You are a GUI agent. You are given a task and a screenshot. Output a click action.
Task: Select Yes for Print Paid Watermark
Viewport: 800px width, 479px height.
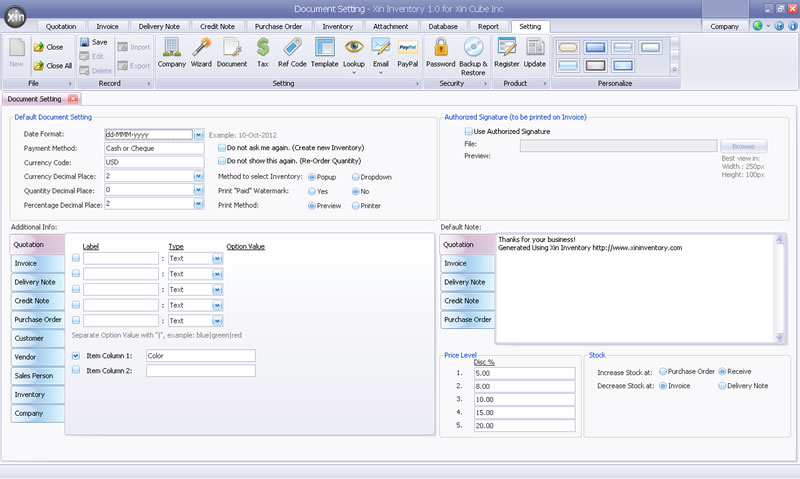312,192
